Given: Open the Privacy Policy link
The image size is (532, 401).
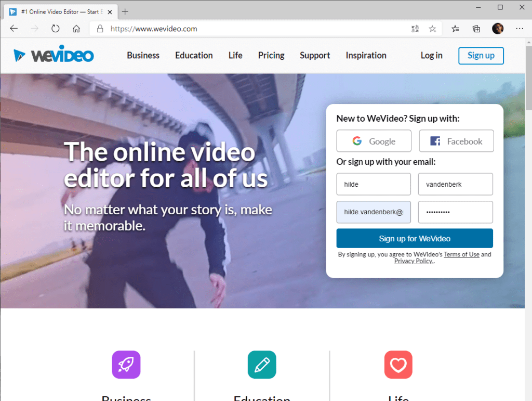Looking at the screenshot, I should click(x=414, y=261).
